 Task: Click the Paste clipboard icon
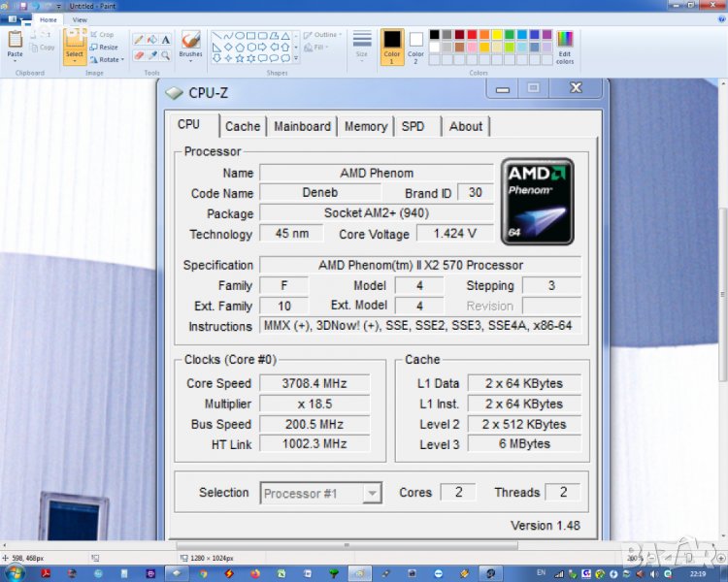(x=15, y=44)
